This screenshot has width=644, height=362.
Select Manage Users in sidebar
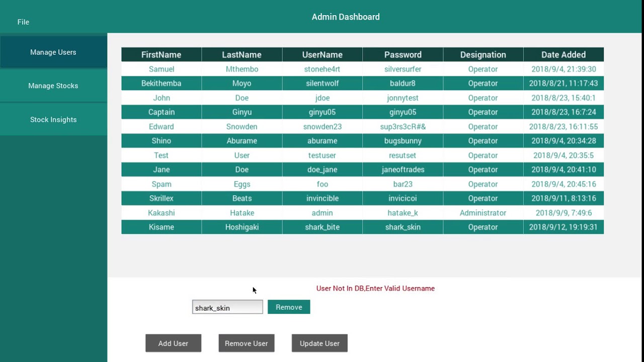[x=53, y=52]
